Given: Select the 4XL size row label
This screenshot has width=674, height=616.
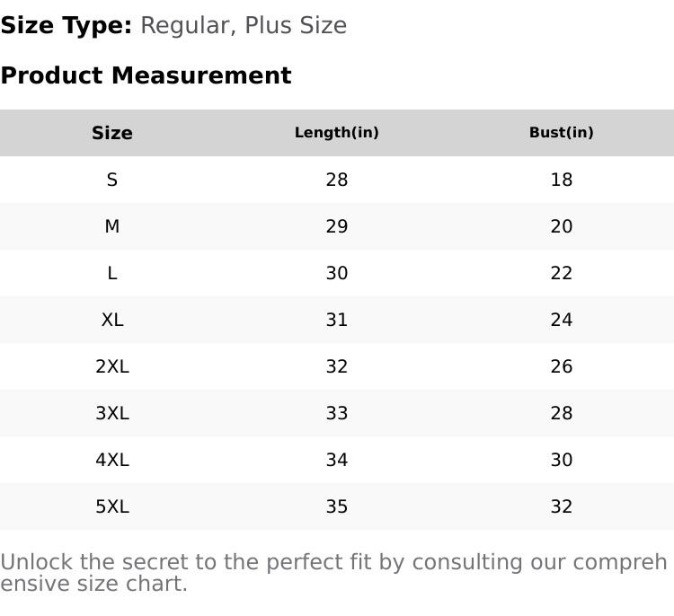Looking at the screenshot, I should 112,460.
